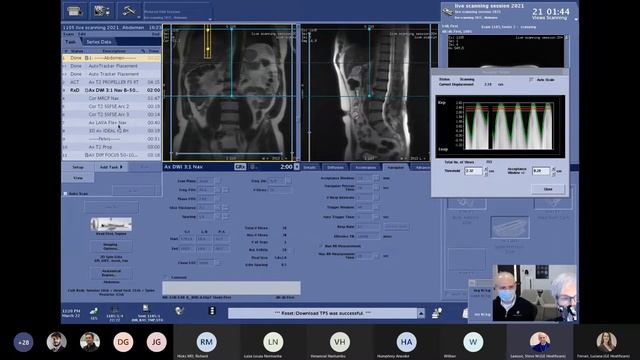The height and width of the screenshot is (360, 640).
Task: Select the Abdomen header task row
Action: [111, 58]
